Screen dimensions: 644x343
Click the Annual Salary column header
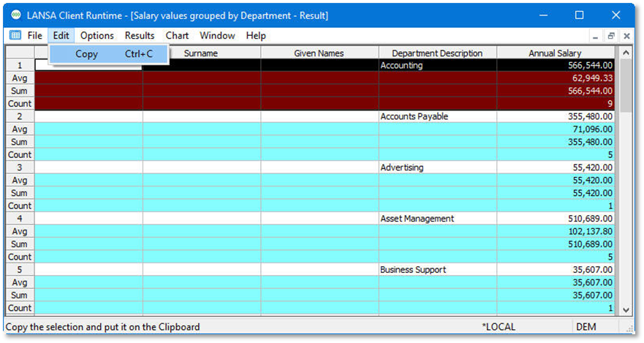pos(556,53)
